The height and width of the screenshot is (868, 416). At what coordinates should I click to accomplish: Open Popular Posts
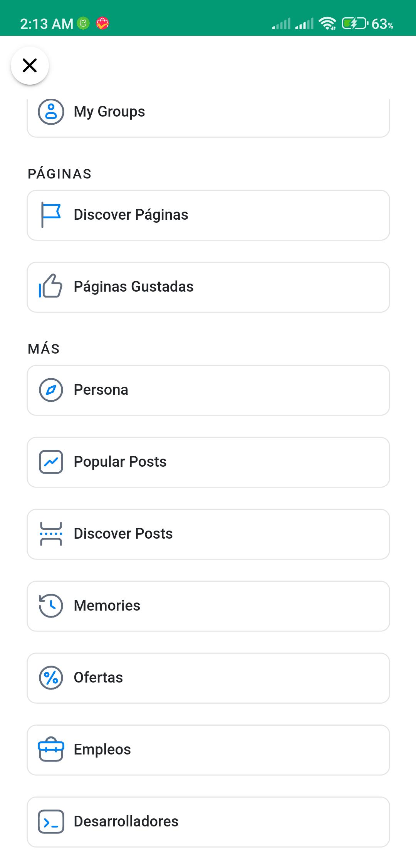coord(208,462)
